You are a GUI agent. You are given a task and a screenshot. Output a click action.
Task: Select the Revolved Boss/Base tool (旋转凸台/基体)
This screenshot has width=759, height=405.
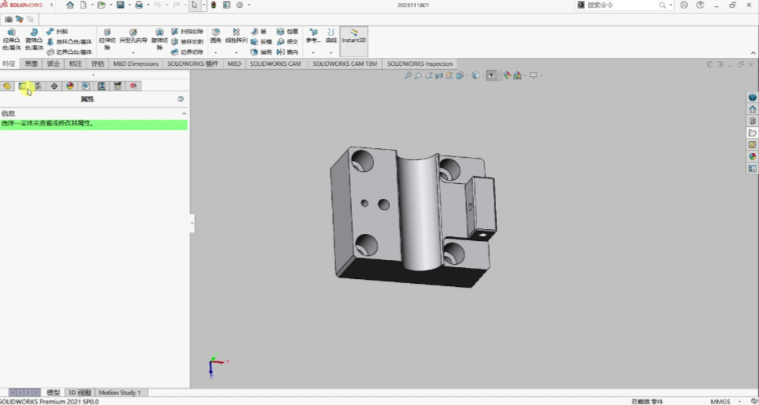[34, 39]
